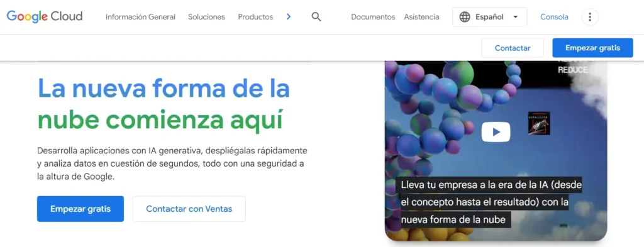The width and height of the screenshot is (644, 247).
Task: Open the Español language dropdown
Action: coord(489,17)
